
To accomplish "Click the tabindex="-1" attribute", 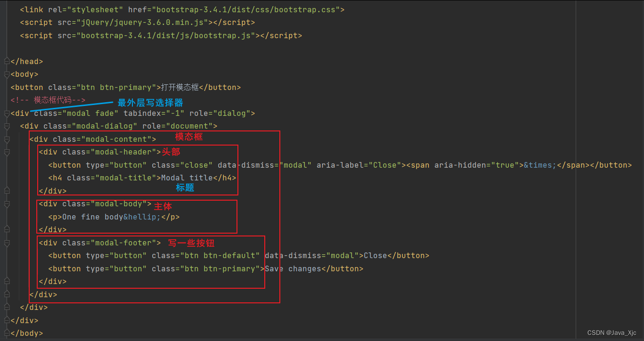I will coord(154,114).
